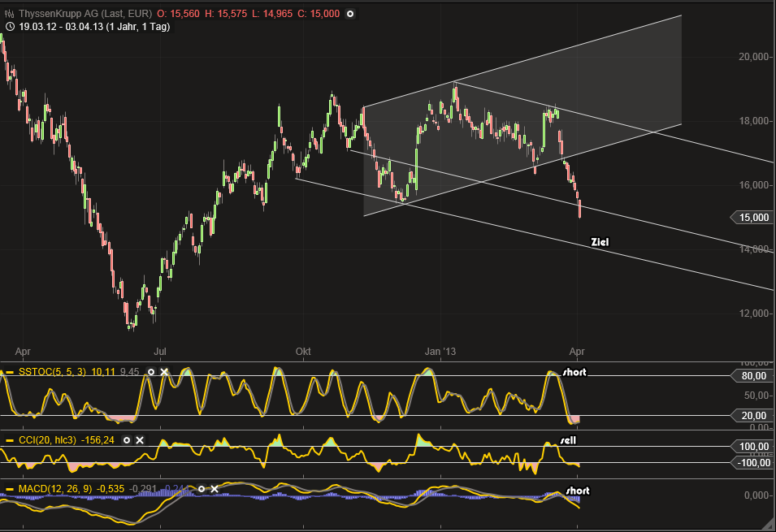Click the yellow CCI line color marker
776x532 pixels.
click(x=10, y=440)
